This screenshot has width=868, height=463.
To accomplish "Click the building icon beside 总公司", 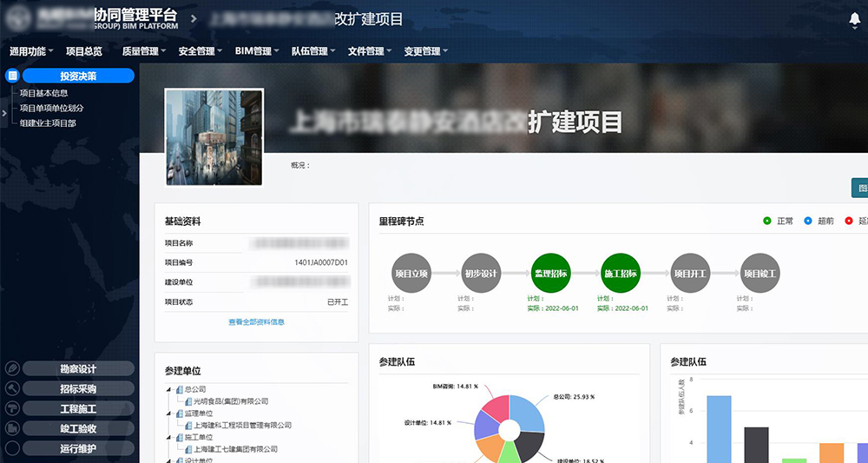I will [x=179, y=390].
